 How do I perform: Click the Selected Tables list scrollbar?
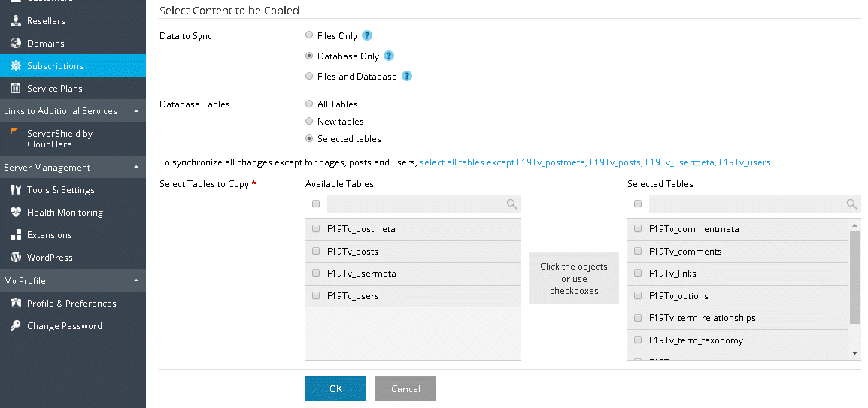click(x=854, y=278)
